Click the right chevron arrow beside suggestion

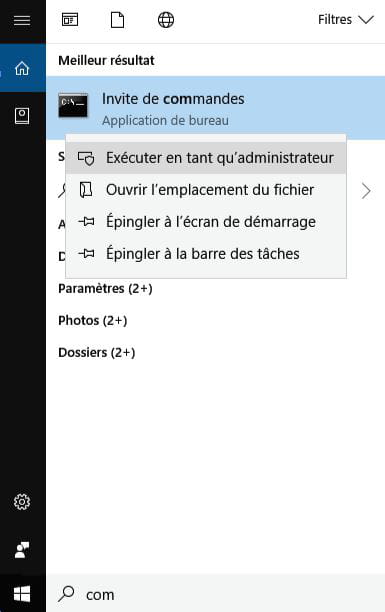(366, 191)
